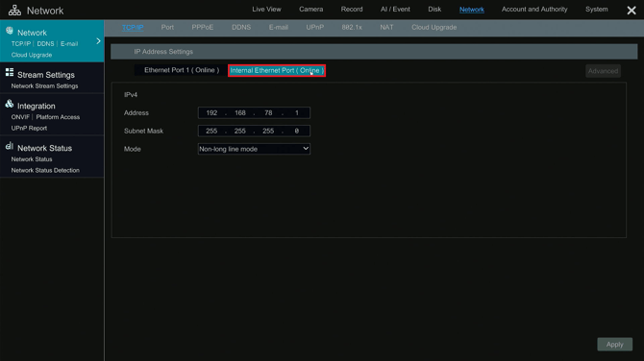Image resolution: width=644 pixels, height=361 pixels.
Task: Open AI / Event menu
Action: click(395, 9)
